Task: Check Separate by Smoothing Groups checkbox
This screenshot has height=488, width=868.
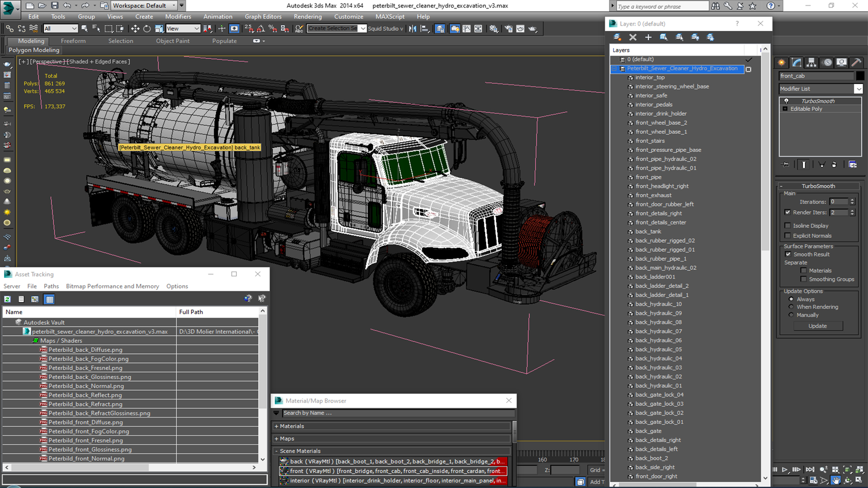Action: pyautogui.click(x=803, y=279)
